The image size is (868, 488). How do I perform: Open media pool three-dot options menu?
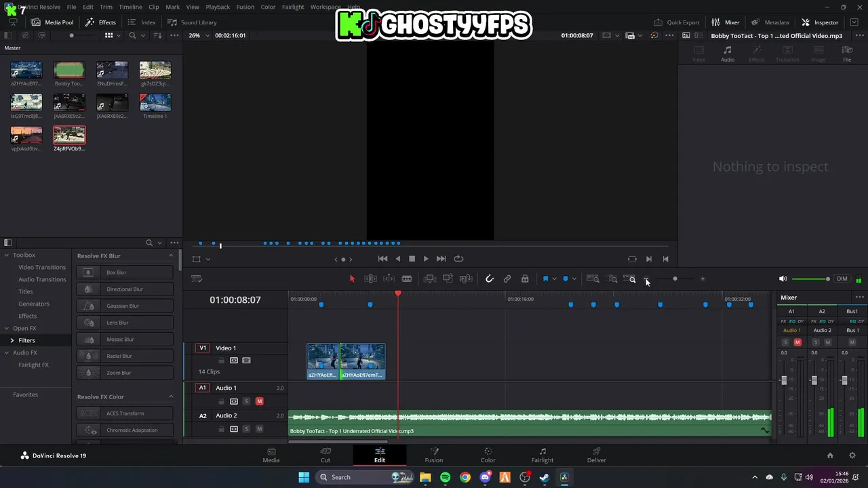[x=174, y=35]
